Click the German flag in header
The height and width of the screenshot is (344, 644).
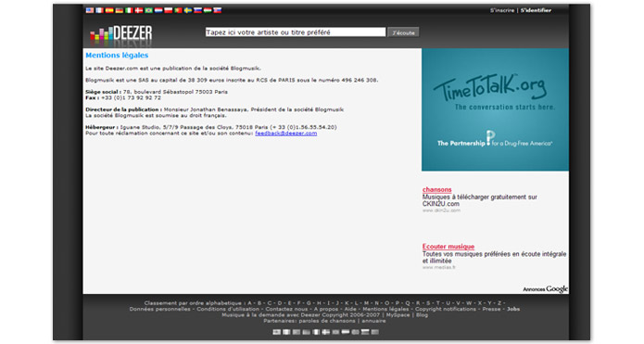click(120, 10)
